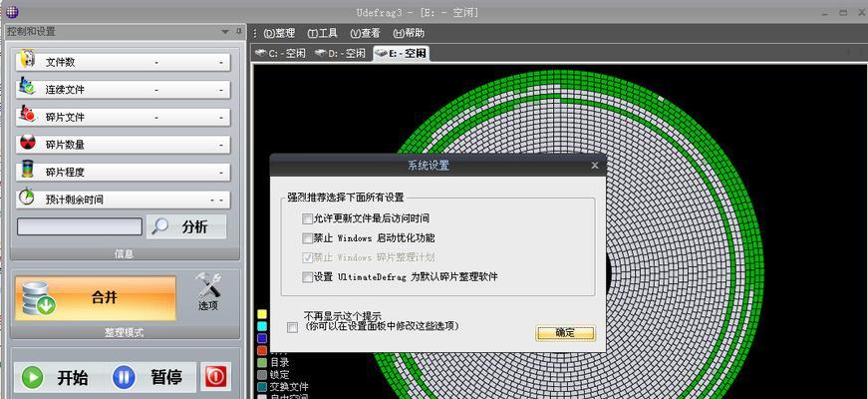This screenshot has width=868, height=399.
Task: Click the blue legend color swatch
Action: coord(262,338)
